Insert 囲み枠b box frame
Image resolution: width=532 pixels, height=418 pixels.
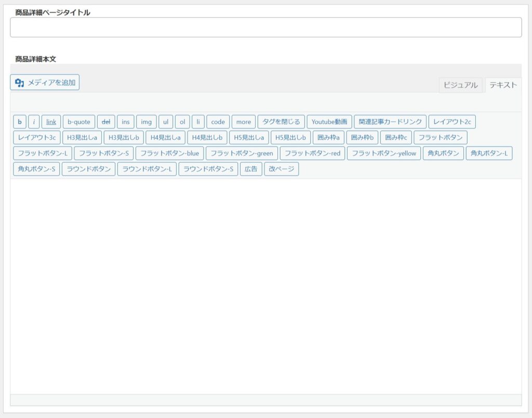point(362,137)
